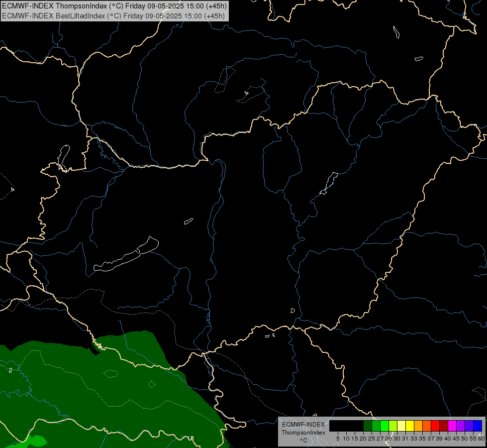Click the legend tick value 10

[x=346, y=439]
